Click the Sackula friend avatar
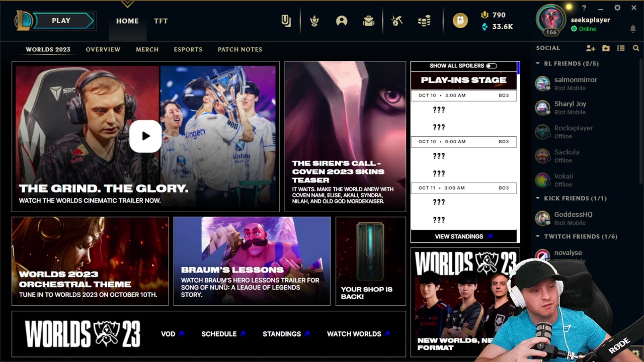The height and width of the screenshot is (362, 644). point(542,156)
